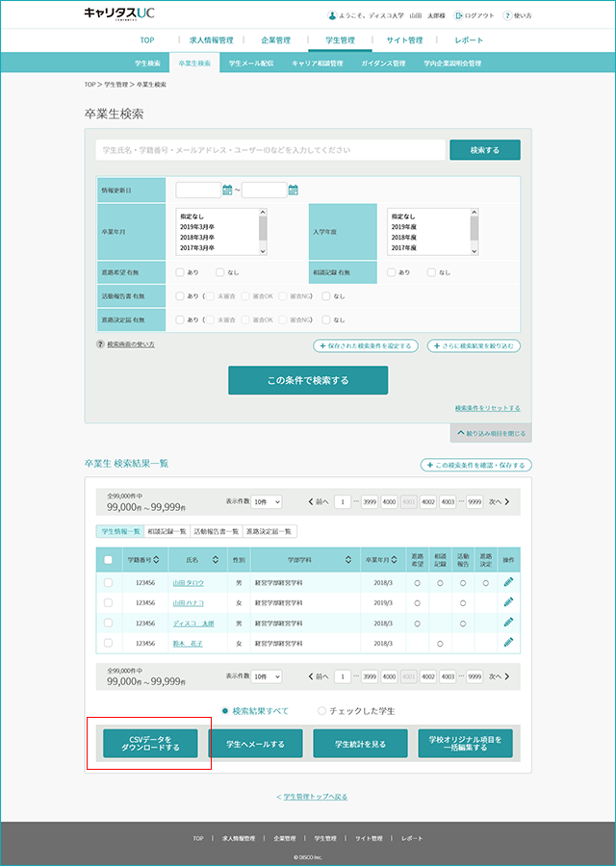
Task: Open the 求人情報管理 main menu
Action: 211,40
